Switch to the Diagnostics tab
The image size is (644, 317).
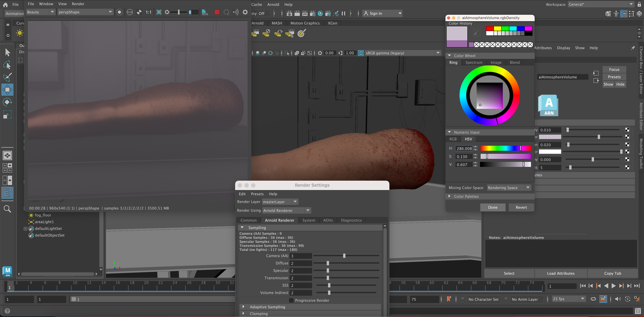point(351,220)
